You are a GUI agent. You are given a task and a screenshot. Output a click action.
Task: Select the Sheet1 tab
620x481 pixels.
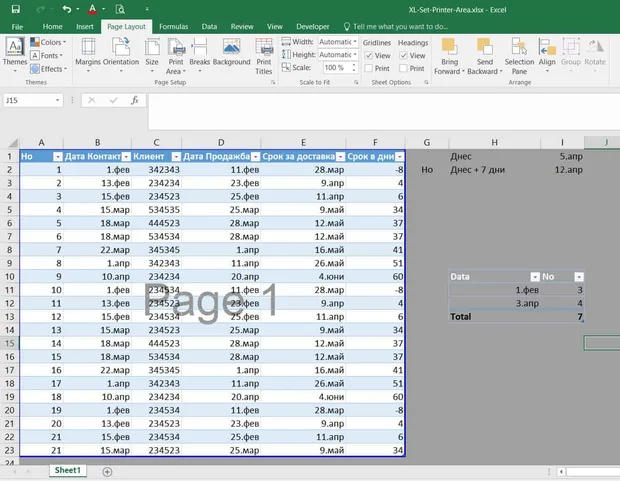coord(68,470)
